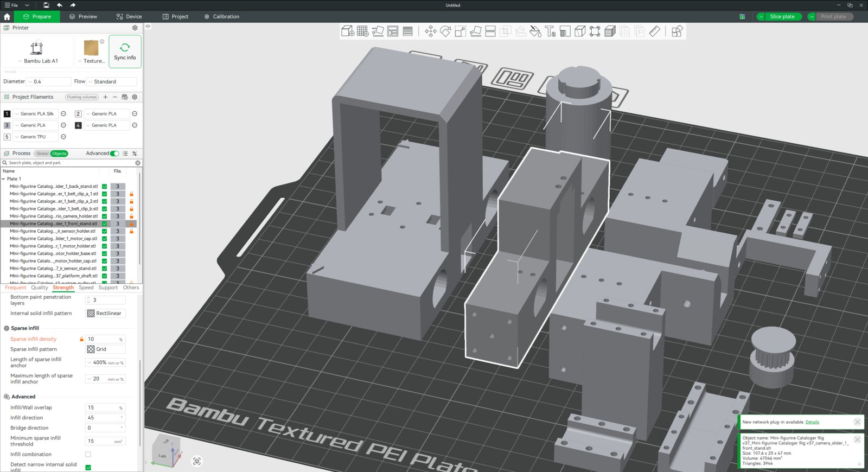Viewport: 868px width, 472px height.
Task: Switch to the Preview tab
Action: 84,17
